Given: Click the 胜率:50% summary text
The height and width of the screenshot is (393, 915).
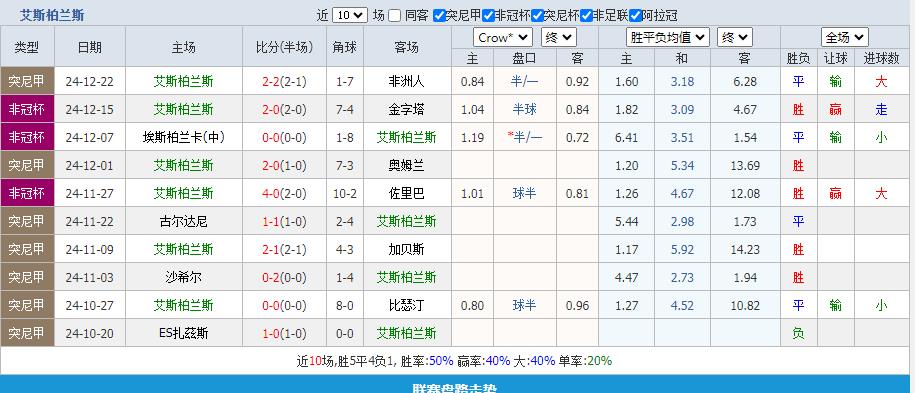Looking at the screenshot, I should point(427,361).
